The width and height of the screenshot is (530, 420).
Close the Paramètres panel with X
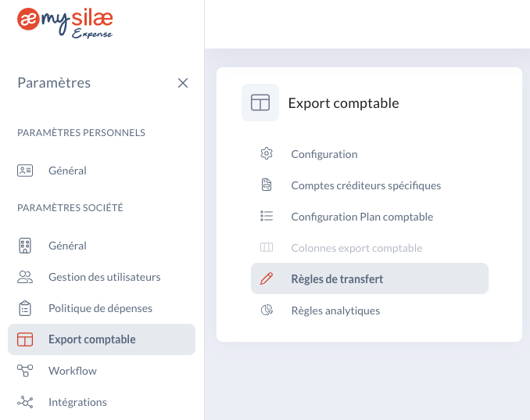coord(183,83)
